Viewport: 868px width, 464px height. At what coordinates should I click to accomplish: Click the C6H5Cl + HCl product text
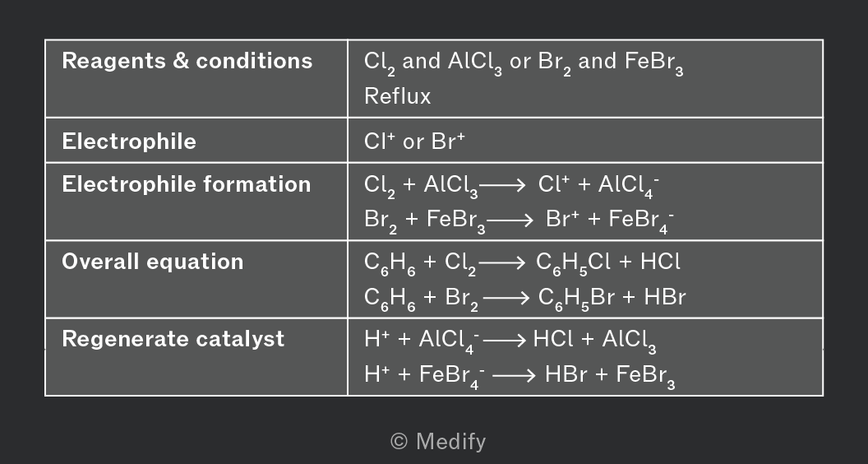coord(607,264)
